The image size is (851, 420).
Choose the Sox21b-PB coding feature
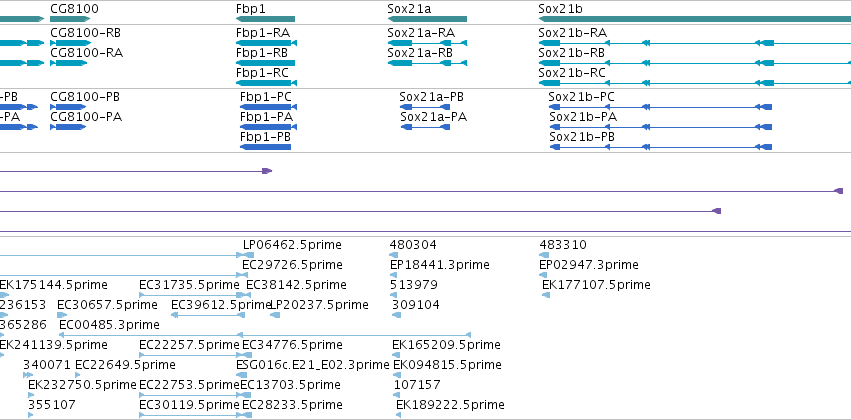point(661,147)
